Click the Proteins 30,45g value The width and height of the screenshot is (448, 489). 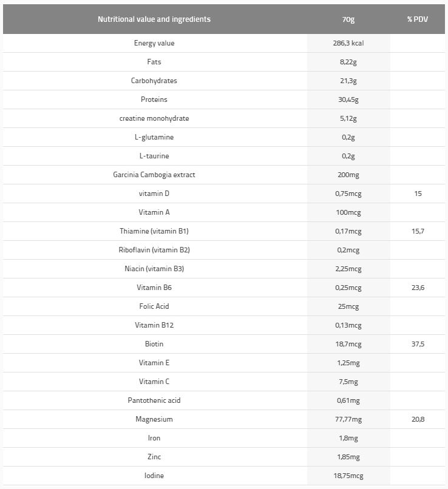coord(348,99)
